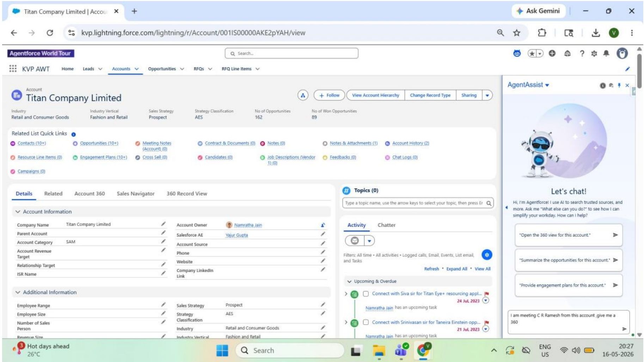Open Accounts tab dropdown chevron
The image size is (644, 362).
[x=137, y=69]
